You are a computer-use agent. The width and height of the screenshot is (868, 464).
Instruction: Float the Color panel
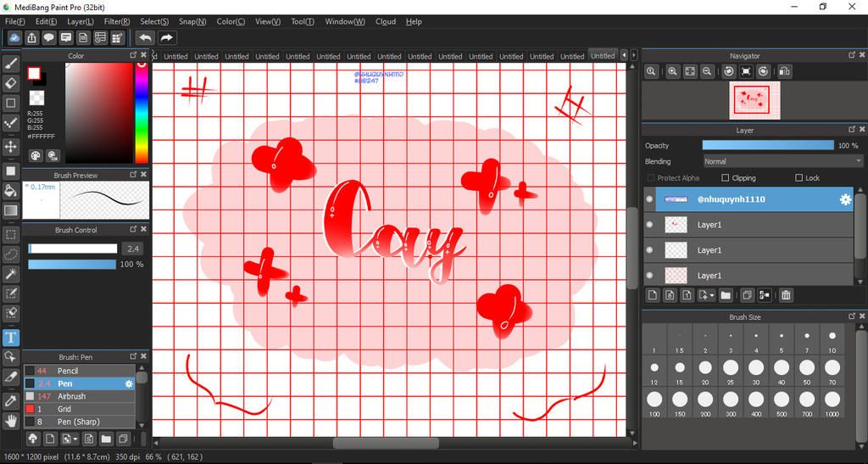(x=133, y=55)
